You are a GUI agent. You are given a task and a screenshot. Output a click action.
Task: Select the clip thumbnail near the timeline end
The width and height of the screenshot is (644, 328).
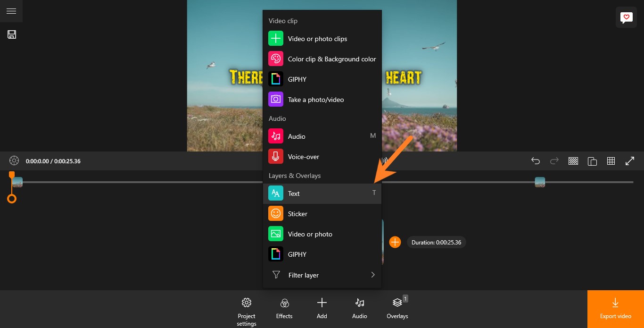(540, 182)
